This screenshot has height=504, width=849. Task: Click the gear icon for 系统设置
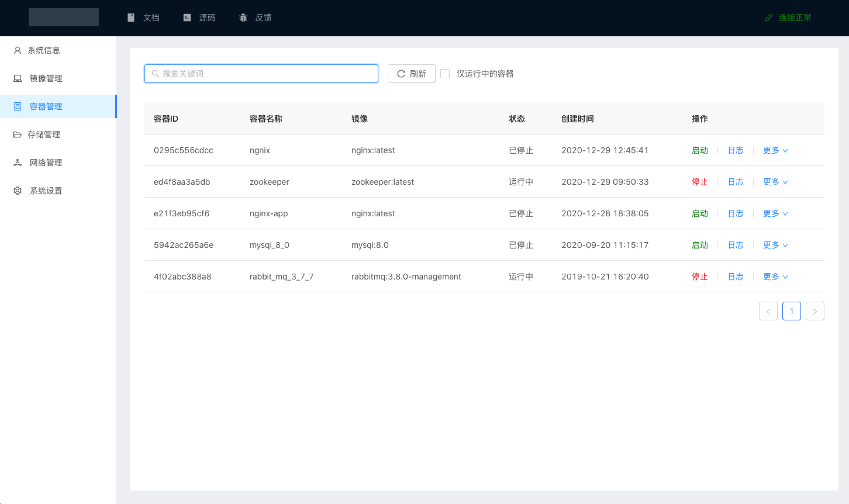pyautogui.click(x=17, y=191)
